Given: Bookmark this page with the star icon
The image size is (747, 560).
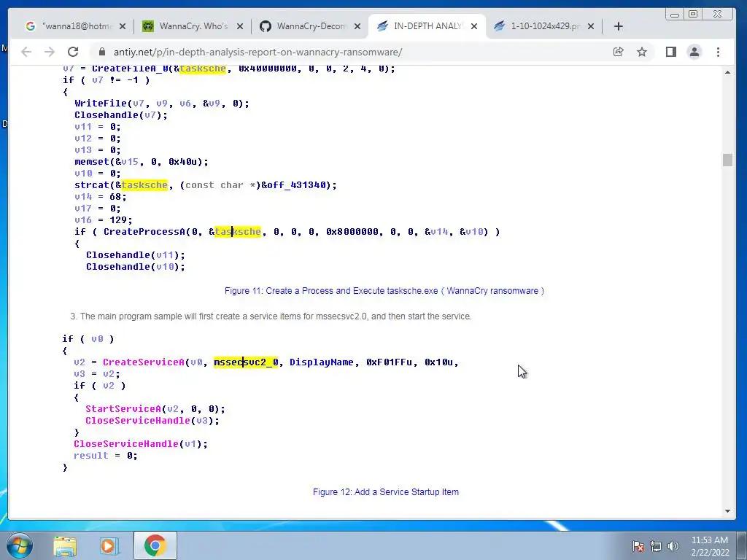Looking at the screenshot, I should (642, 52).
